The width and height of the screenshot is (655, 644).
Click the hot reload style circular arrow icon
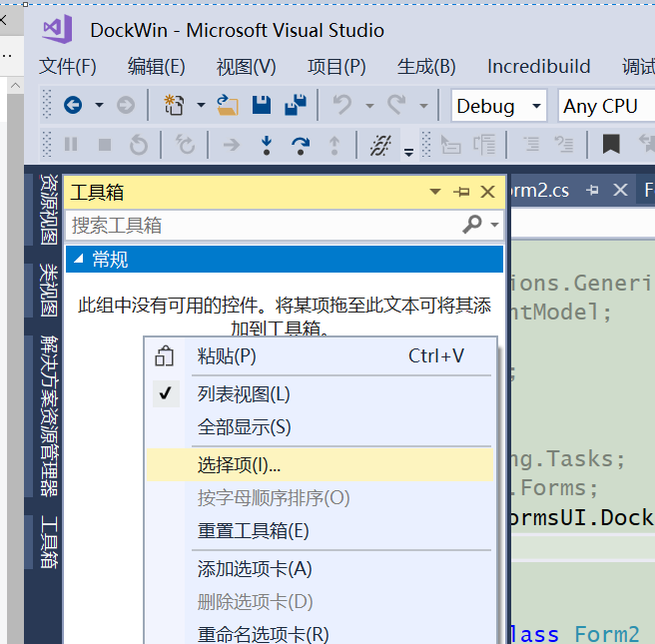185,145
